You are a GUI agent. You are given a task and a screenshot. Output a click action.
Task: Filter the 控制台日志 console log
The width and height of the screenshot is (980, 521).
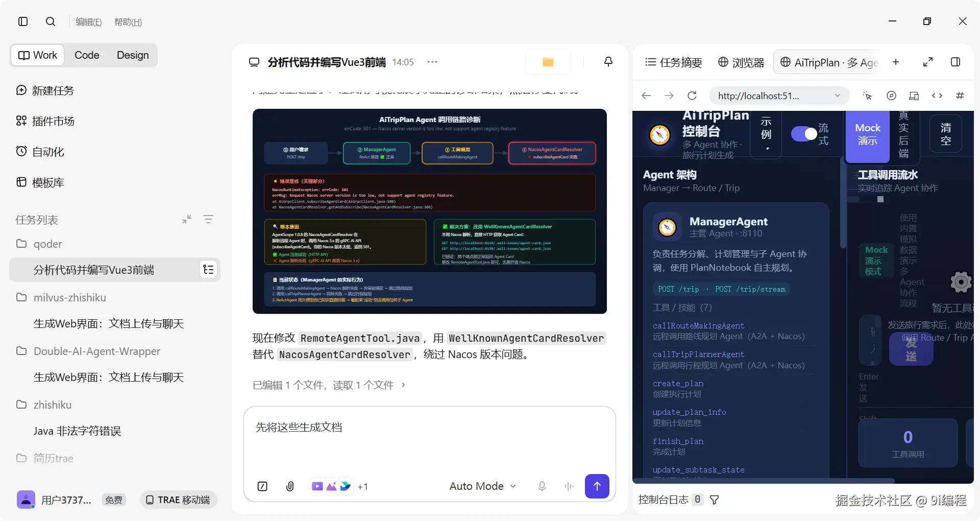click(x=715, y=500)
